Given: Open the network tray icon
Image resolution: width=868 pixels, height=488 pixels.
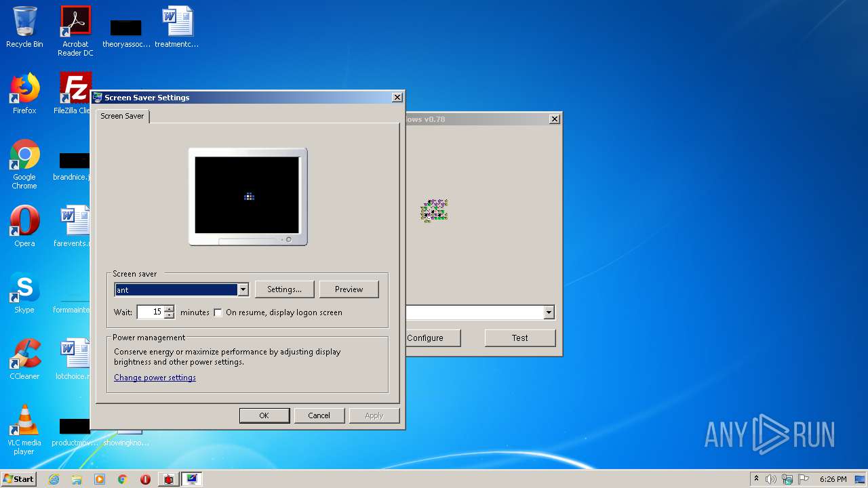Looking at the screenshot, I should (787, 479).
